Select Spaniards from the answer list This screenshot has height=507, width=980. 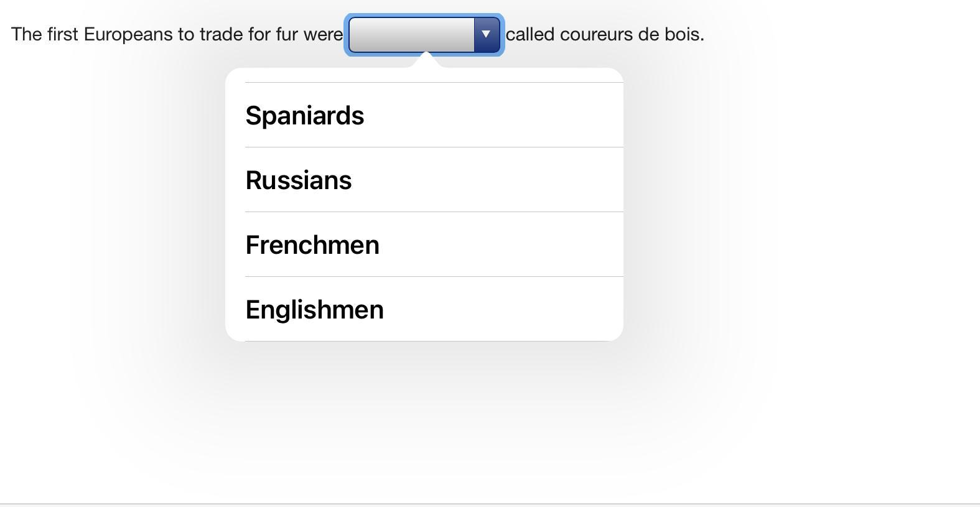(x=305, y=116)
